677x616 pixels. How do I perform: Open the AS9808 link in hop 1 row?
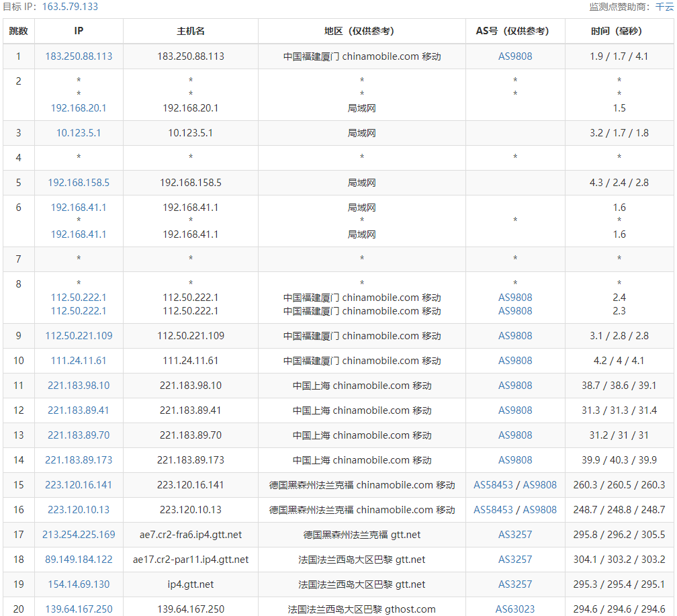tap(515, 56)
